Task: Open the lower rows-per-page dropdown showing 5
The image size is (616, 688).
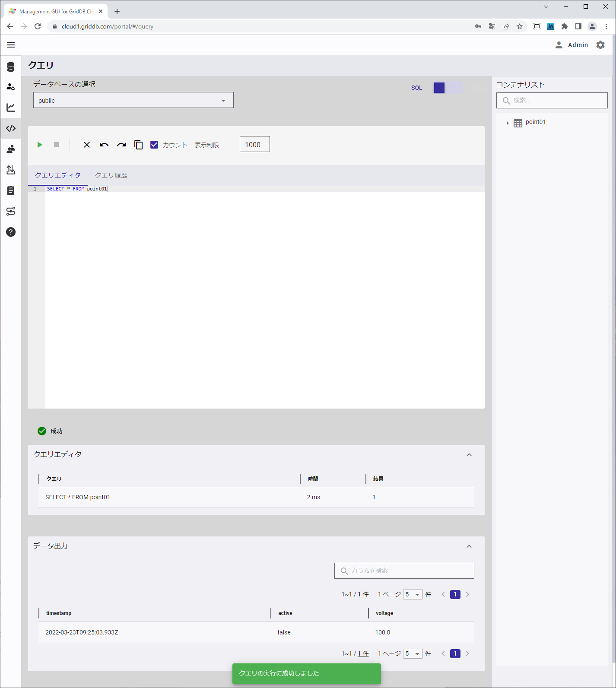Action: click(413, 653)
